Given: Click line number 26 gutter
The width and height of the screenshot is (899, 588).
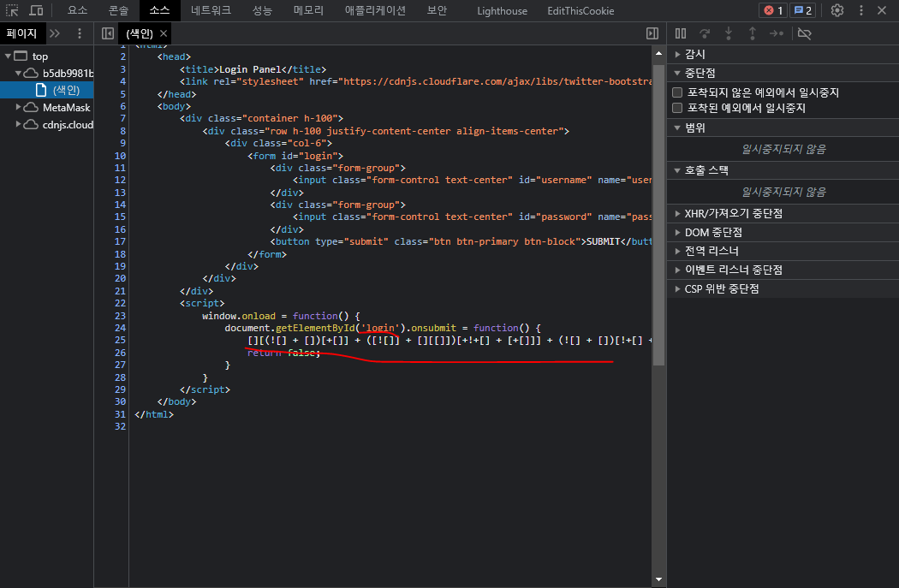Looking at the screenshot, I should (120, 353).
